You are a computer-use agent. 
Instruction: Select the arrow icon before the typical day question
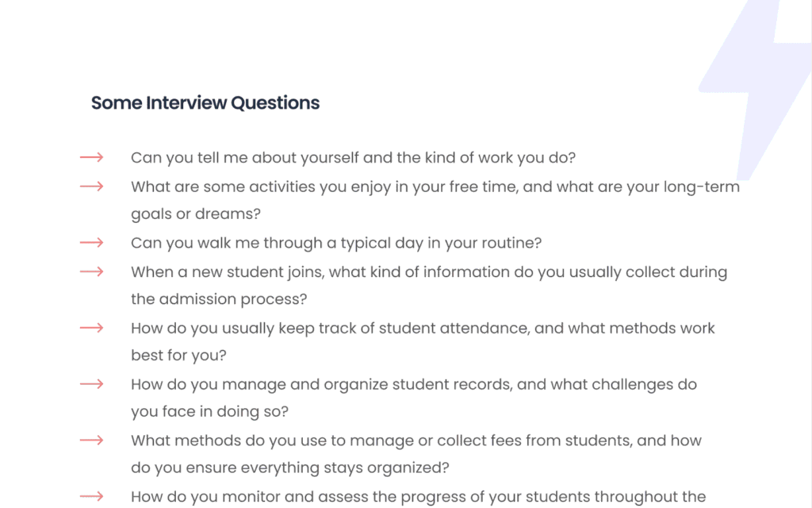pos(92,243)
